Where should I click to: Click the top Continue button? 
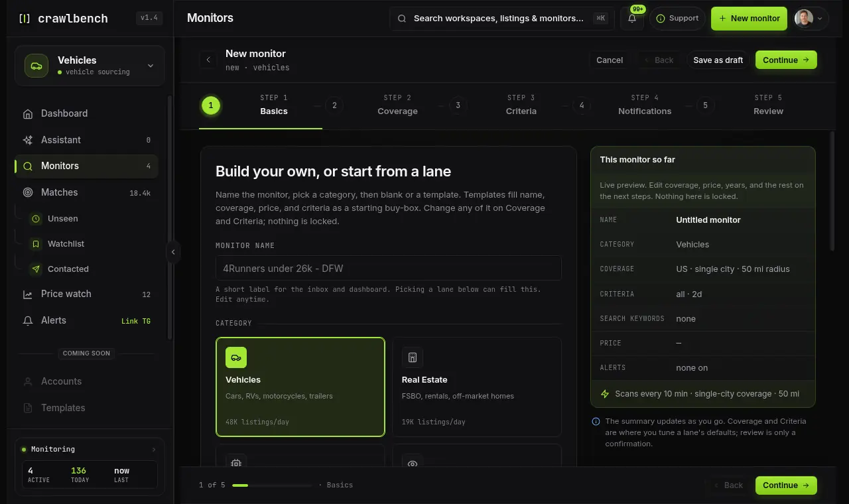(x=786, y=60)
